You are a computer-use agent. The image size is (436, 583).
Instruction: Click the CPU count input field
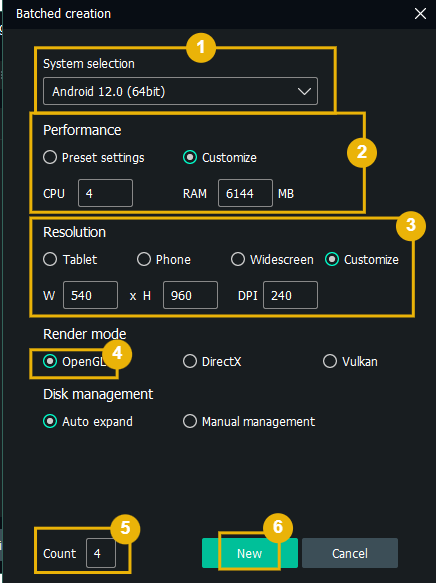coord(105,193)
